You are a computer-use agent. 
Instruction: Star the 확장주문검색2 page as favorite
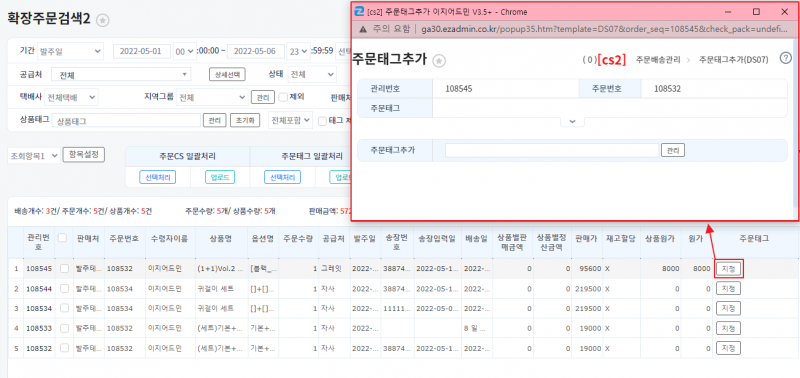(103, 20)
